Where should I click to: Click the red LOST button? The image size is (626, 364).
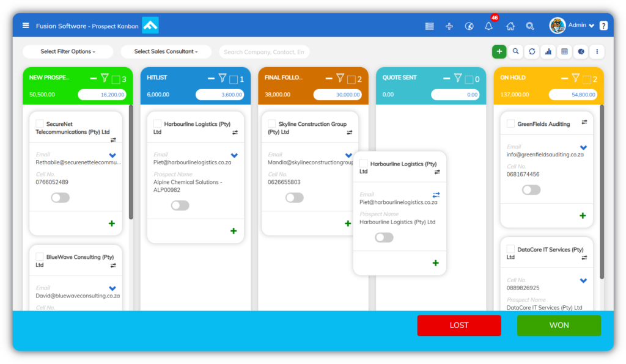click(x=459, y=326)
